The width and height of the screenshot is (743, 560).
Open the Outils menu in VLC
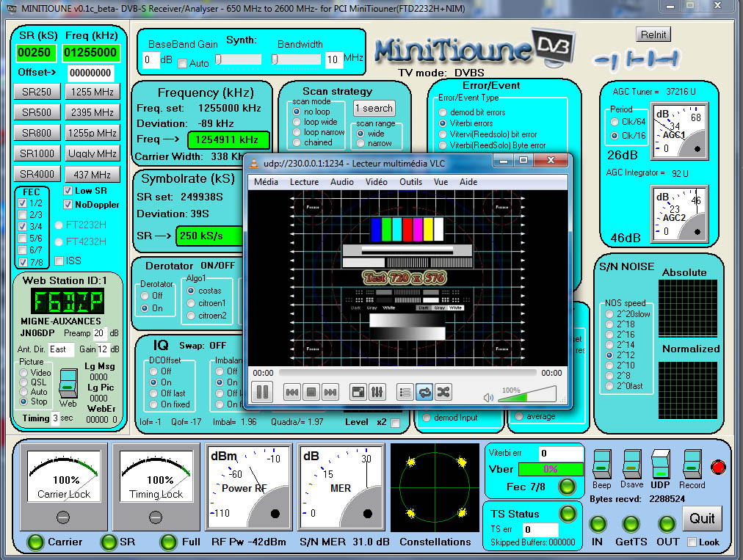(410, 182)
